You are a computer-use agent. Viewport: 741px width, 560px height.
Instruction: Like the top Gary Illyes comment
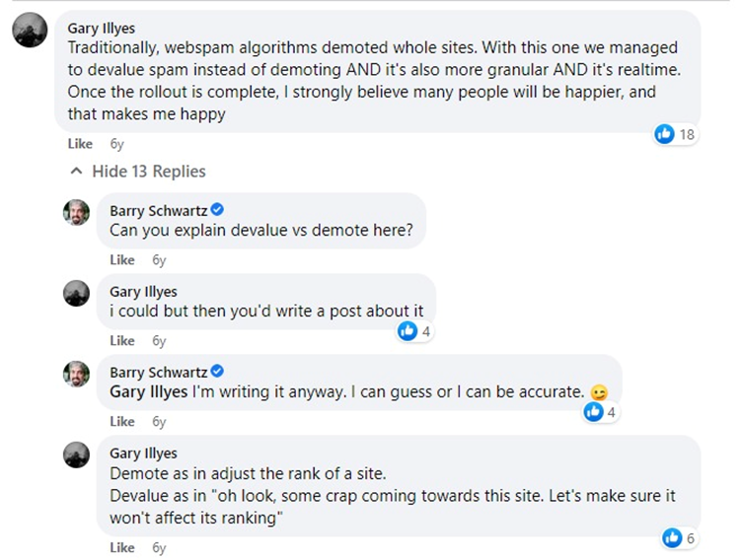pos(80,144)
